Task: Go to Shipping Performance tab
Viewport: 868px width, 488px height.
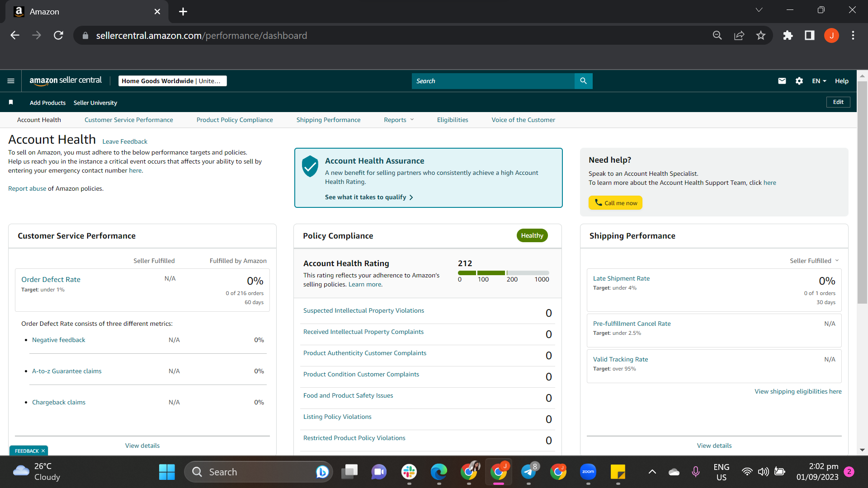Action: (329, 120)
